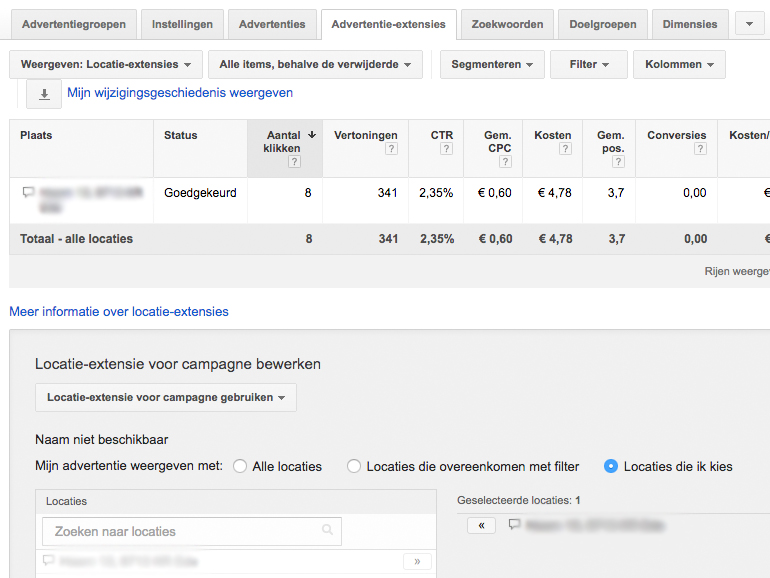Click the add location double-arrow button
The width and height of the screenshot is (770, 578).
(417, 562)
